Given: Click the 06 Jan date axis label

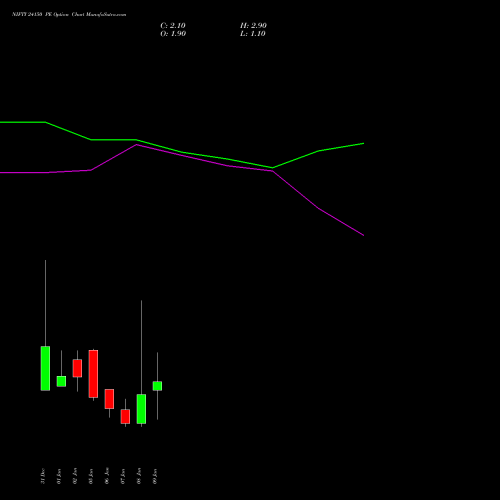Looking at the screenshot, I should point(107,476).
